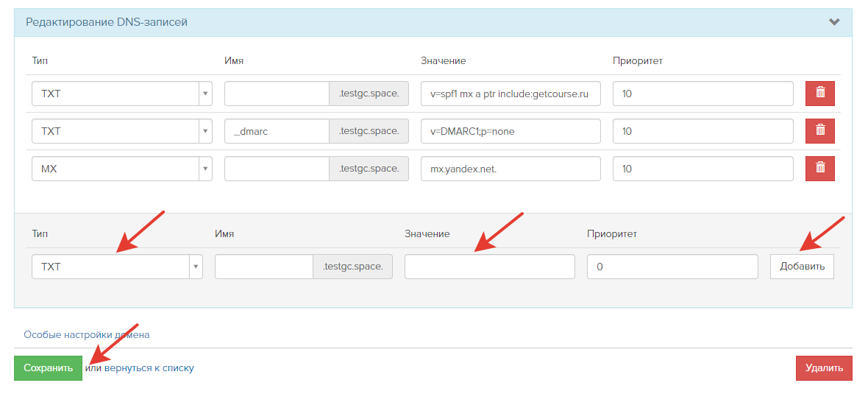Collapse the DNS records editing panel chevron
This screenshot has height=394, width=868.
833,22
